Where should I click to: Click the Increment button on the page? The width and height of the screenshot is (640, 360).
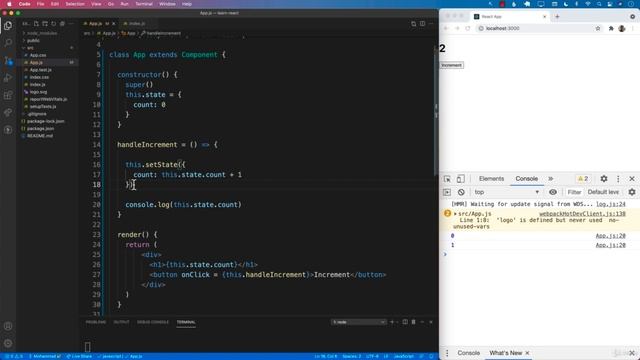pos(451,65)
